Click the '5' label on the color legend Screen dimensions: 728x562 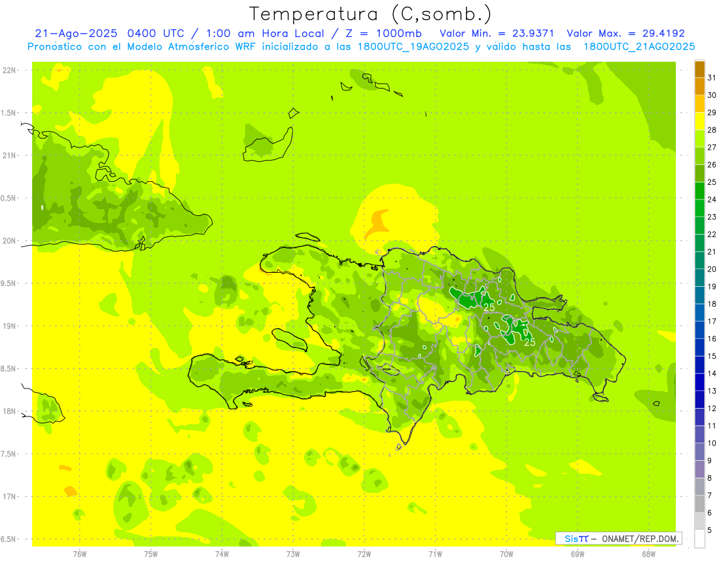(x=710, y=530)
